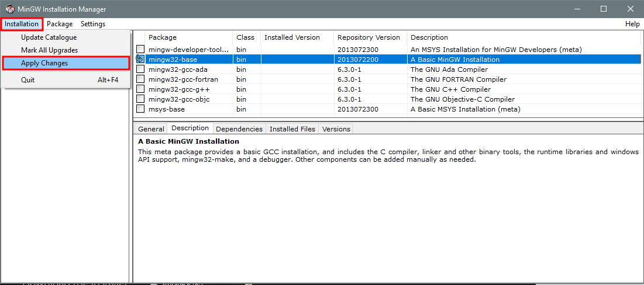Click 'The GNU FORTRAN Compiler' description

(459, 79)
